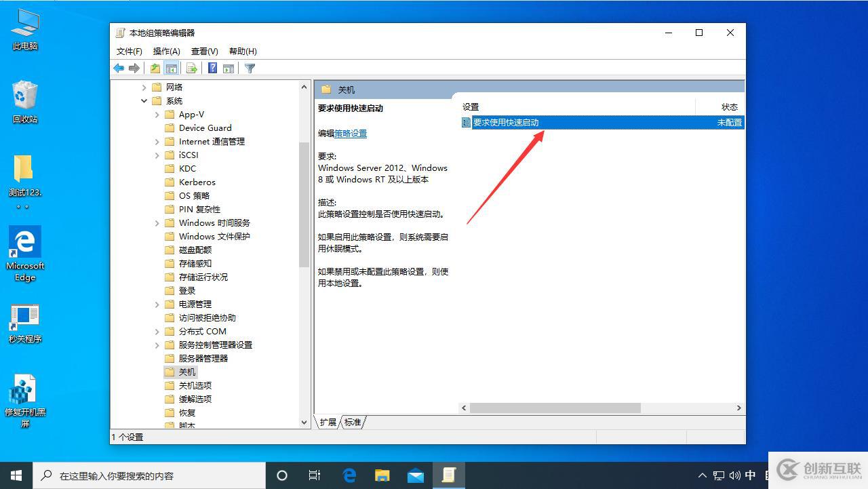Viewport: 868px width, 489px height.
Task: Open Help with the blue question mark icon
Action: (212, 69)
